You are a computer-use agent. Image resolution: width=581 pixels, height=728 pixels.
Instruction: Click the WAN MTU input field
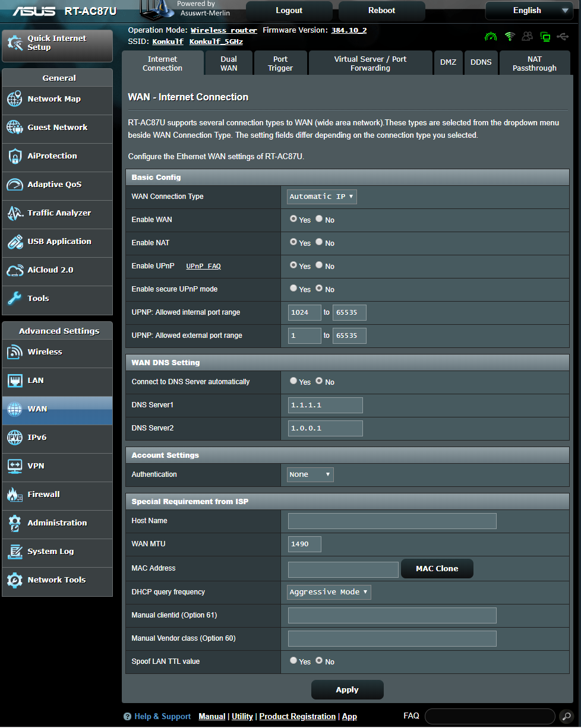305,544
